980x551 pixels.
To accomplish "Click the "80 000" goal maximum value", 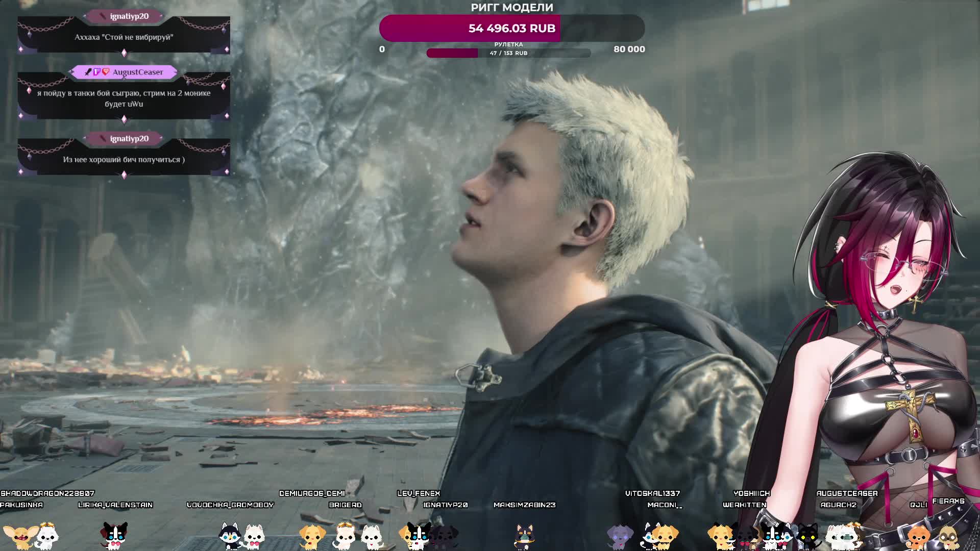I will (x=629, y=49).
